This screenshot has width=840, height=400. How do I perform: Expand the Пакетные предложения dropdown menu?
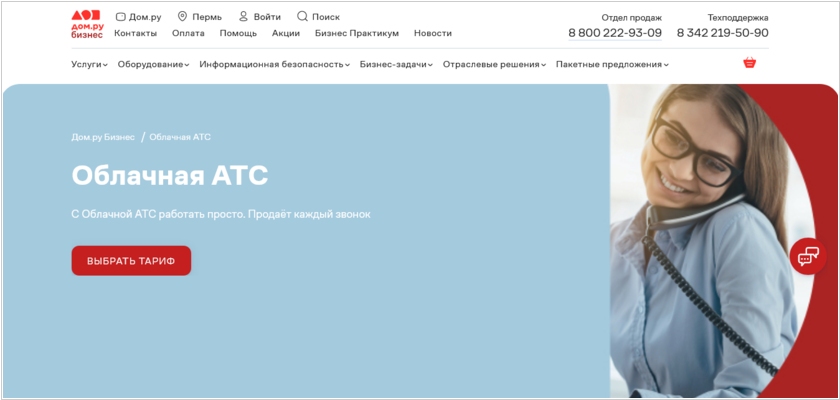612,64
